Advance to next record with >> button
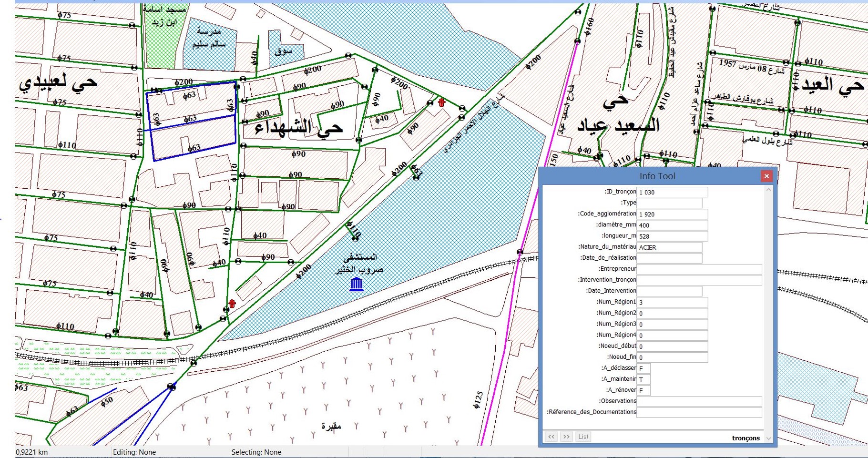868x458 pixels. click(x=566, y=437)
